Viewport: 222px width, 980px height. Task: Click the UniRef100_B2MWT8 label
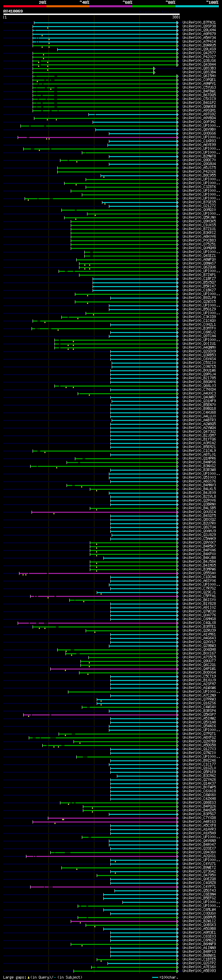click(199, 156)
